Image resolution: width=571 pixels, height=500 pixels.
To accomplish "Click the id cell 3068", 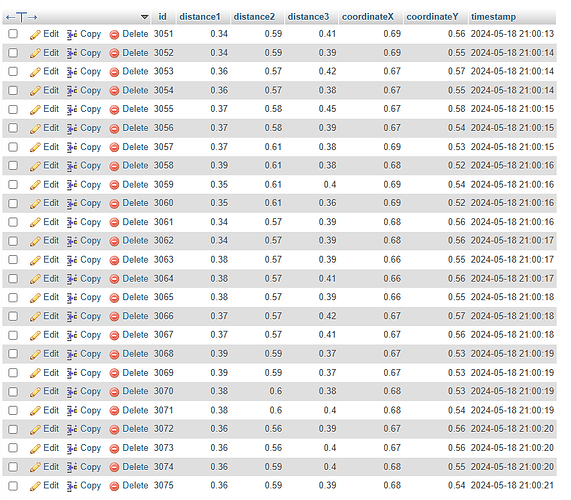I will pyautogui.click(x=164, y=354).
